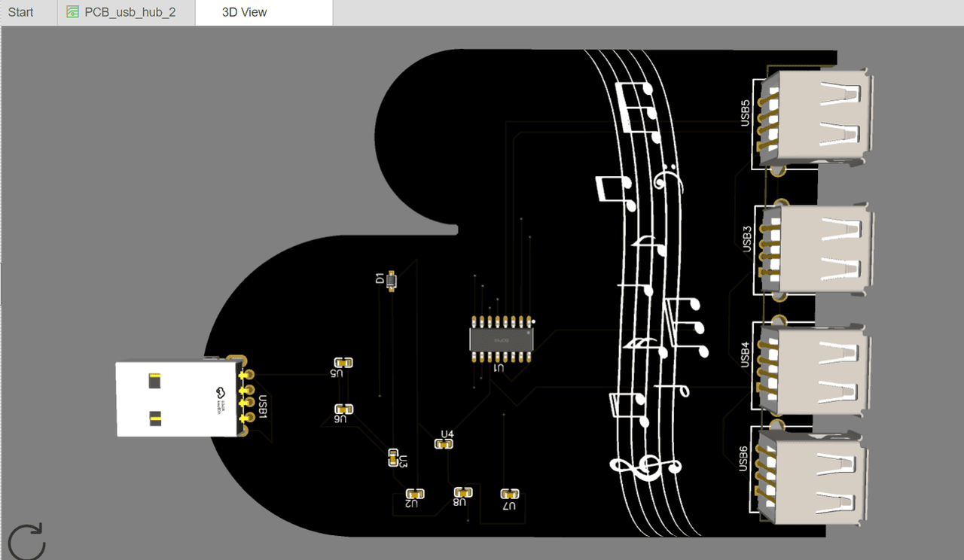This screenshot has width=964, height=560.
Task: Select the small component labeled U4
Action: pos(444,444)
